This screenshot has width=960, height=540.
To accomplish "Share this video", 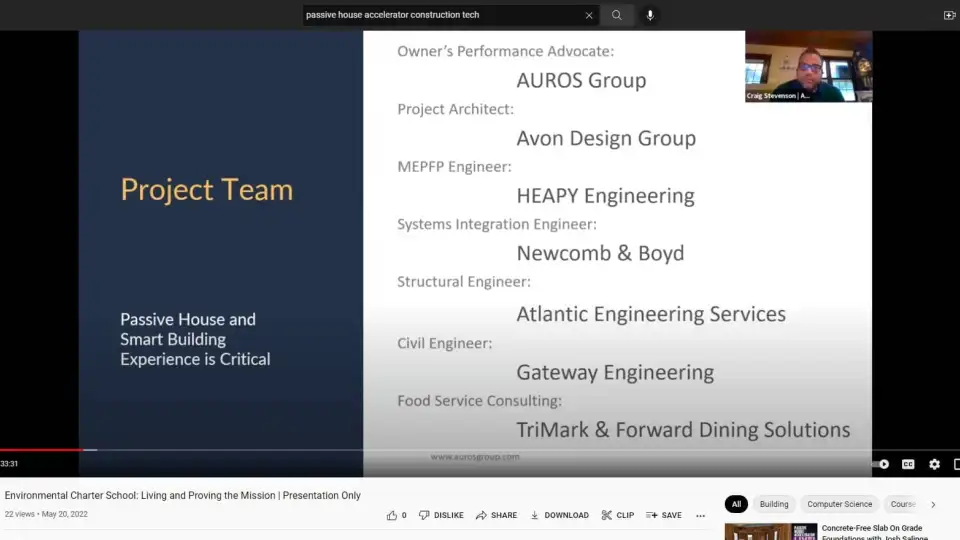I will 496,515.
